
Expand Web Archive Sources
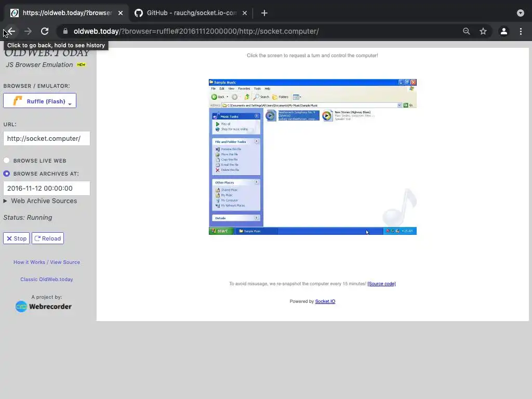pyautogui.click(x=41, y=201)
